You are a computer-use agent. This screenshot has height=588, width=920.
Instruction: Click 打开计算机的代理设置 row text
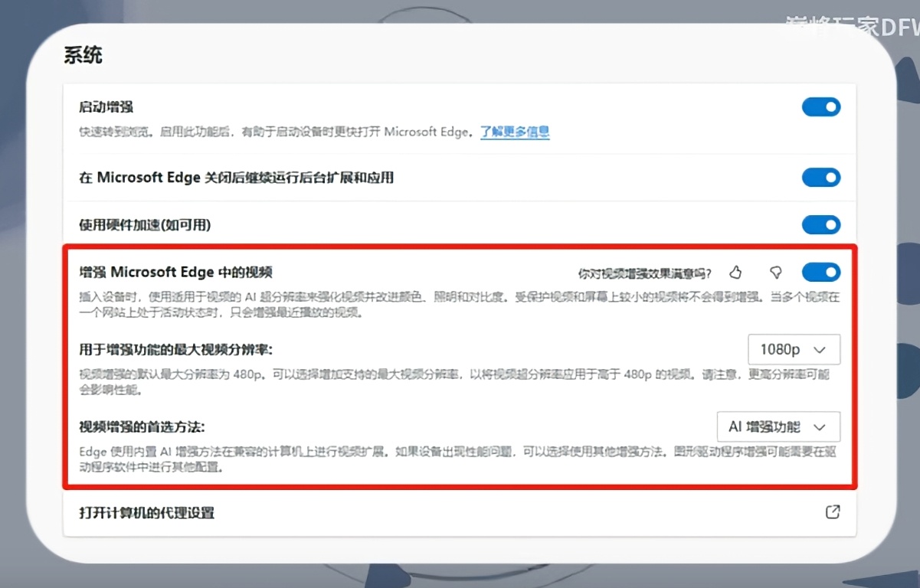point(147,512)
